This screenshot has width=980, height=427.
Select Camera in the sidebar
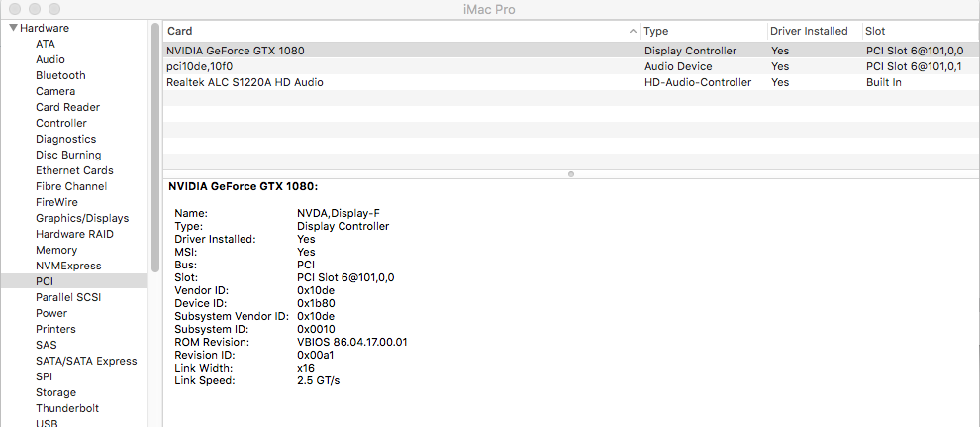[x=56, y=91]
